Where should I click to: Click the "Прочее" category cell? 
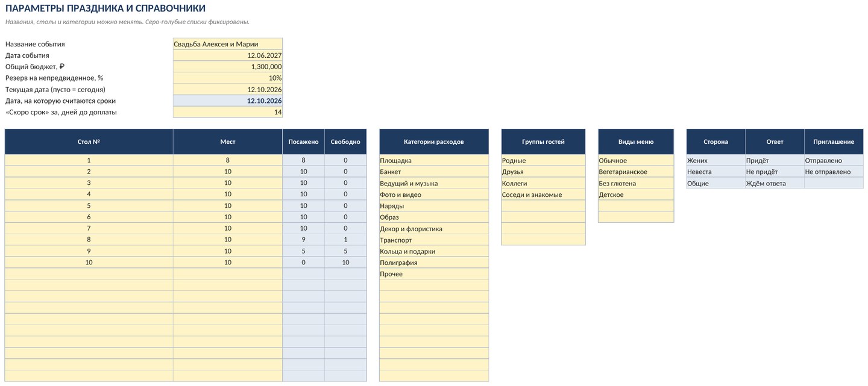[434, 274]
